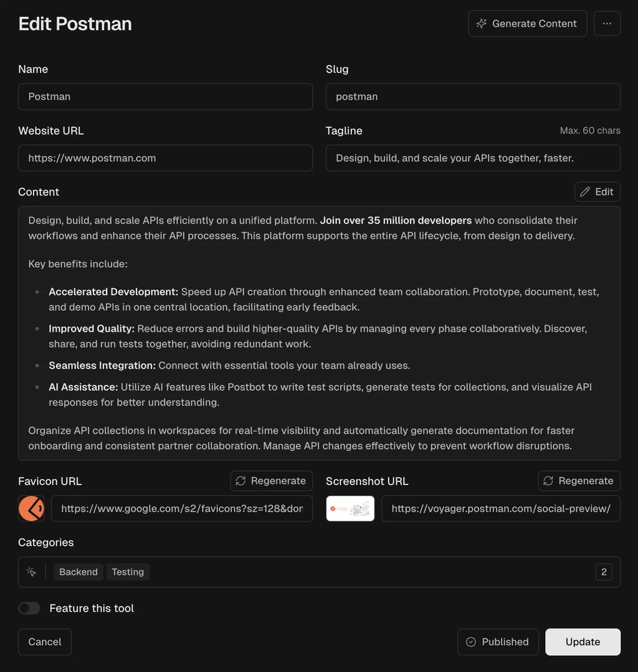Click the Generate Content button
This screenshot has width=638, height=672.
pyautogui.click(x=527, y=23)
